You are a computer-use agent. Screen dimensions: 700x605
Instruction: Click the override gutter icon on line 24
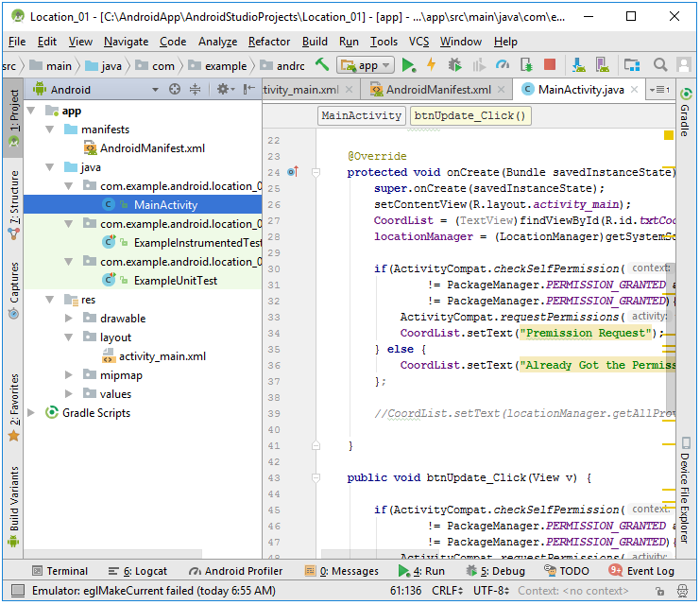coord(293,172)
